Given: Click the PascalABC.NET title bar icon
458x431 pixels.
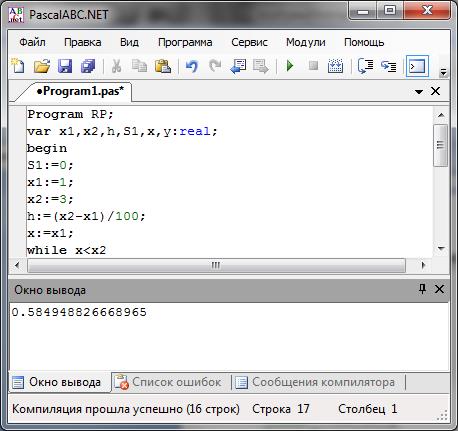Looking at the screenshot, I should click(16, 15).
